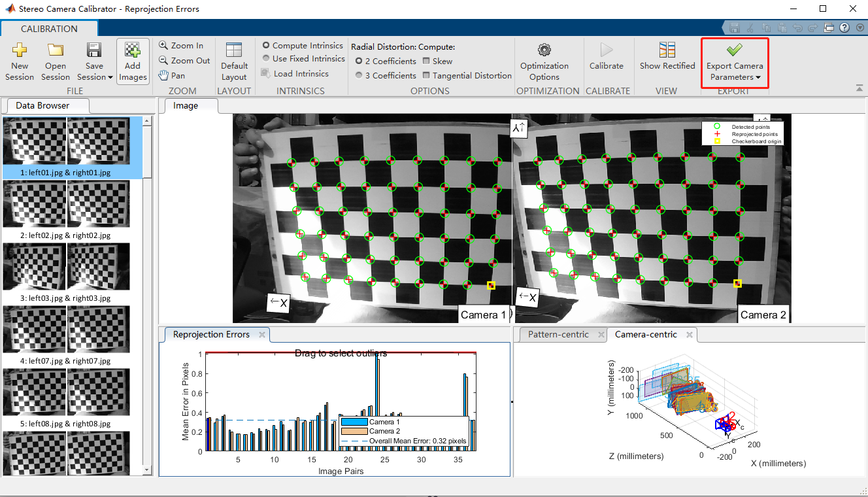The height and width of the screenshot is (497, 868).
Task: Click the Copy icon in quick access bar
Action: click(x=767, y=28)
